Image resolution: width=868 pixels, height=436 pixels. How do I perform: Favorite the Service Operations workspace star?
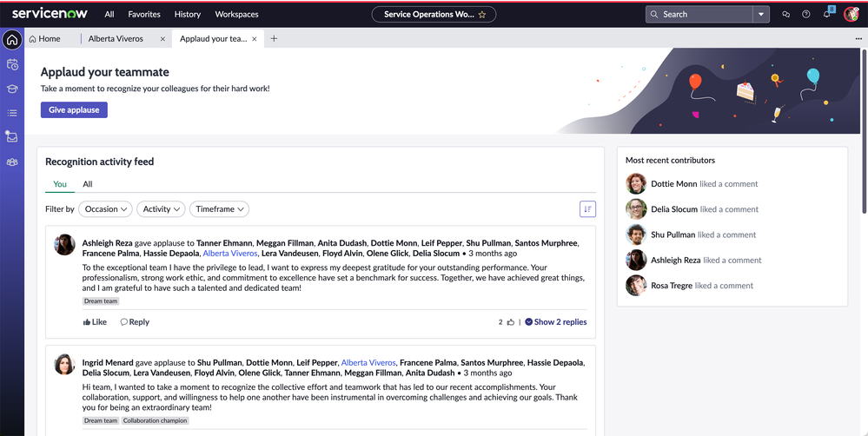(482, 15)
